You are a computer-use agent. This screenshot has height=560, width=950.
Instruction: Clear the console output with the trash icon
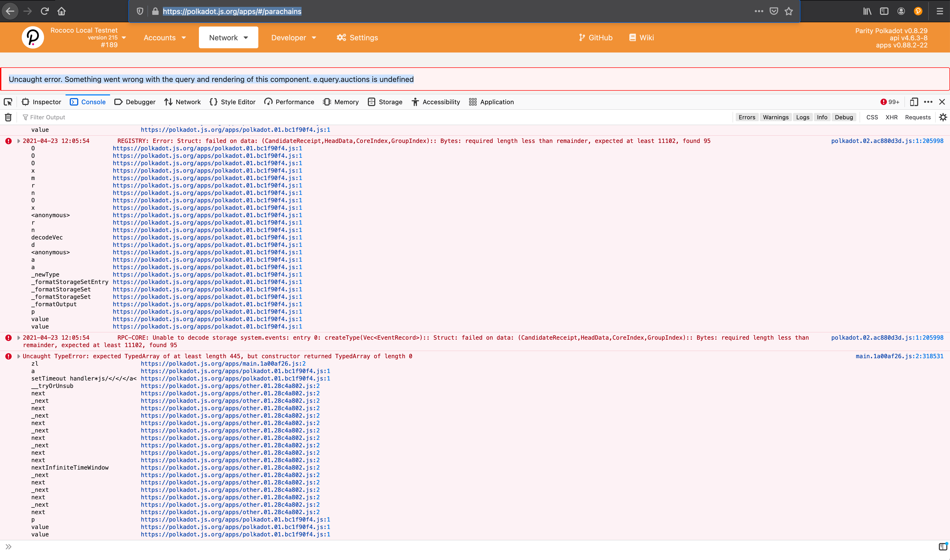coord(8,117)
